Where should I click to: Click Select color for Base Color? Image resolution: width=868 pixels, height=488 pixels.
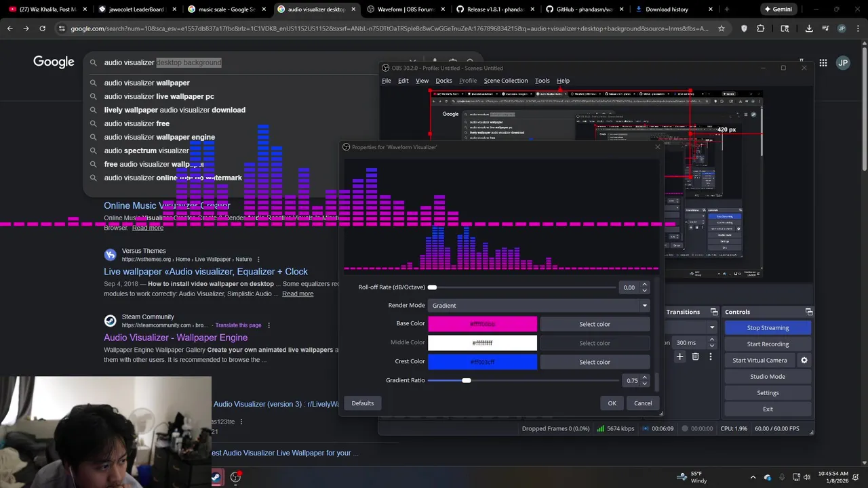tap(595, 324)
